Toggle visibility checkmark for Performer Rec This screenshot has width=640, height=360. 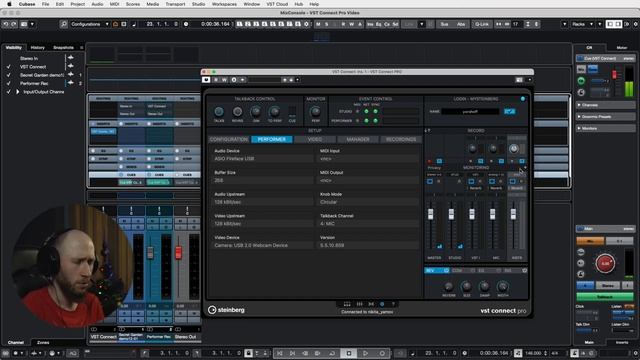(x=9, y=83)
